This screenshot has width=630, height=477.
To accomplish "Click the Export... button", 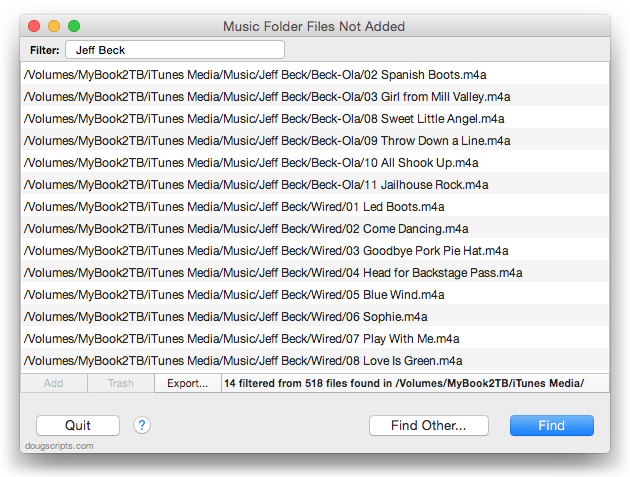I will pos(188,383).
